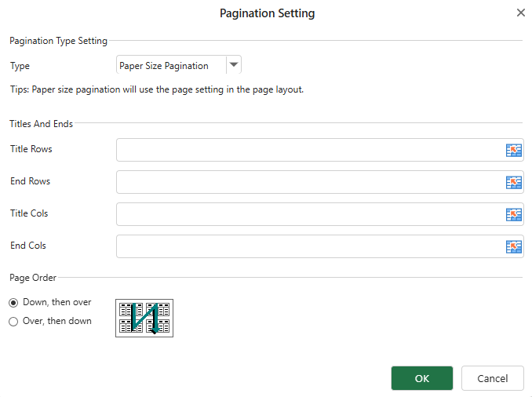Click the Title Rows range picker icon
The image size is (532, 397).
(513, 151)
